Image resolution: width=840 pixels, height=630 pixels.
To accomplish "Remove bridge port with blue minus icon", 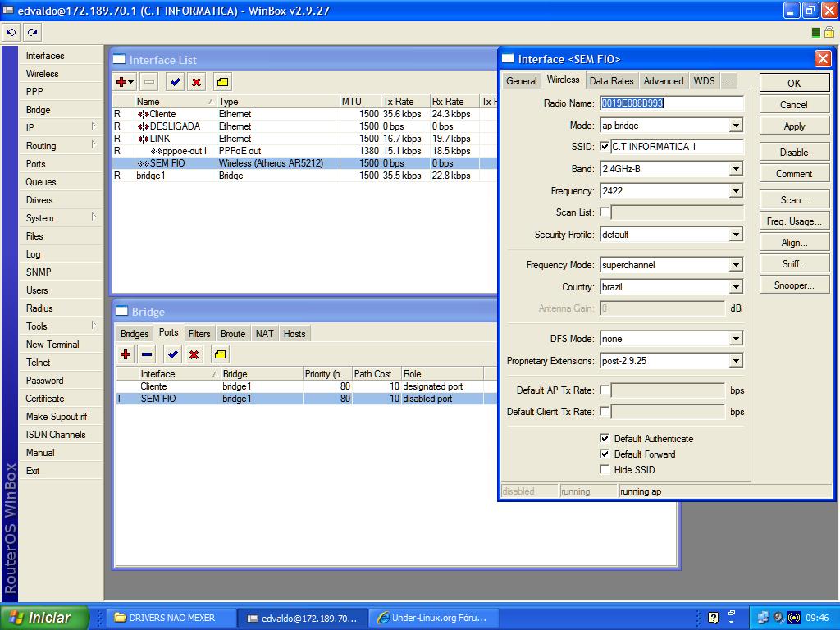I will coord(147,354).
